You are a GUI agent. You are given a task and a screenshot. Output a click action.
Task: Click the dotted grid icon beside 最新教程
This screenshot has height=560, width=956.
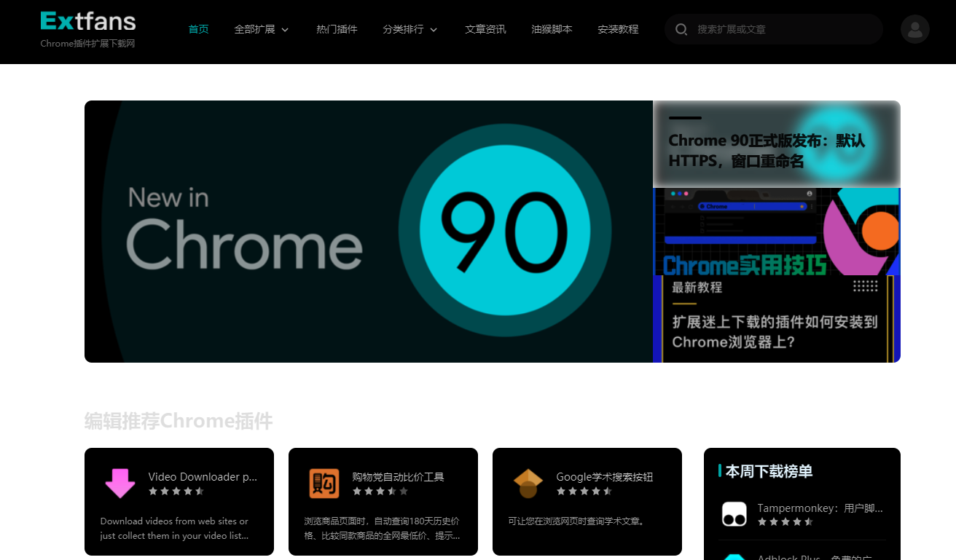click(866, 286)
